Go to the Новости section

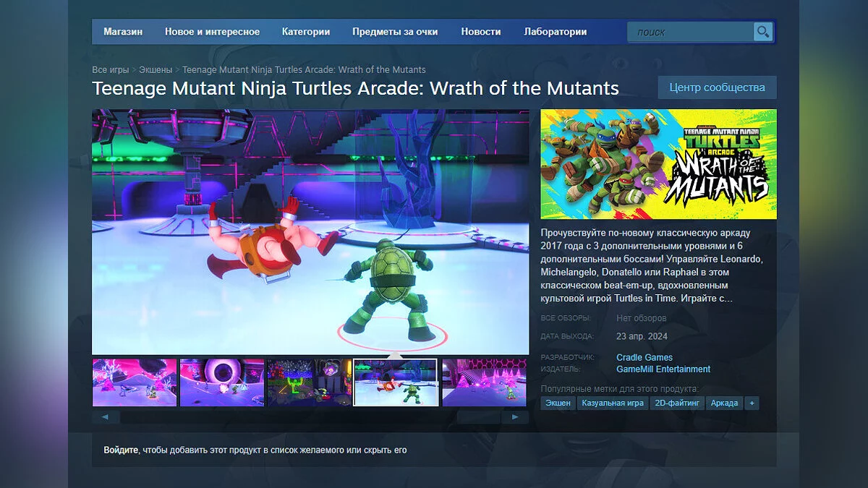[x=480, y=32]
